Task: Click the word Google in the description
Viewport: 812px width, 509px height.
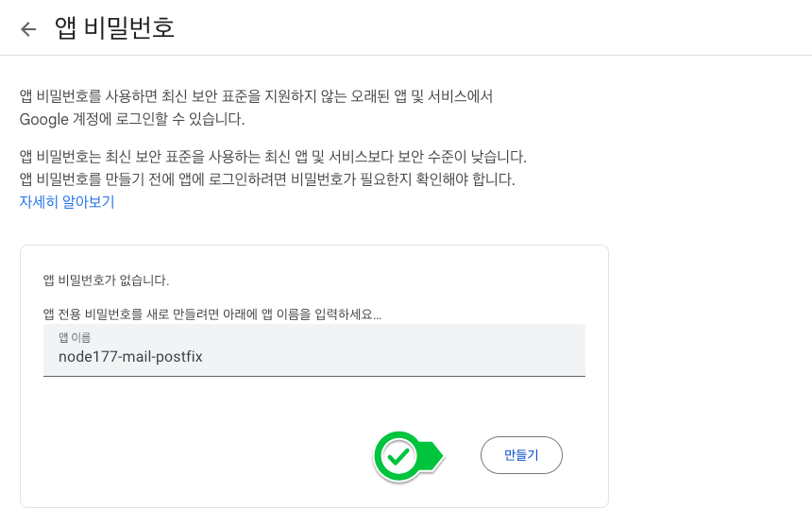Action: pos(44,120)
